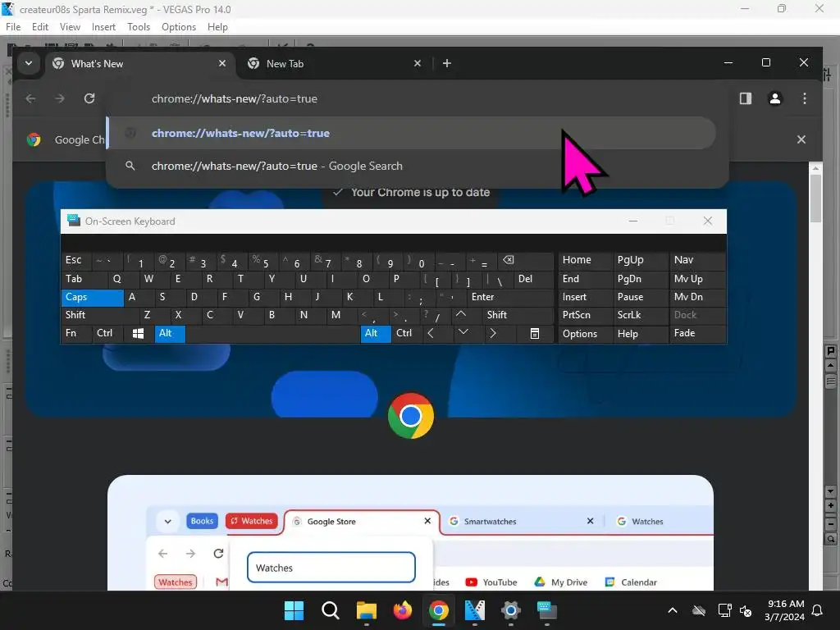The height and width of the screenshot is (630, 840).
Task: Open On-Screen Keyboard taskbar icon
Action: [547, 610]
